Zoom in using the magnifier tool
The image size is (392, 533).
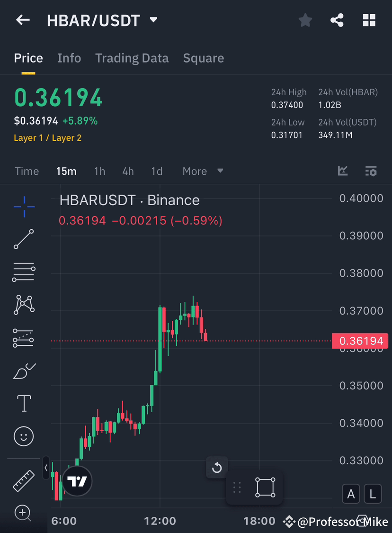point(24,514)
